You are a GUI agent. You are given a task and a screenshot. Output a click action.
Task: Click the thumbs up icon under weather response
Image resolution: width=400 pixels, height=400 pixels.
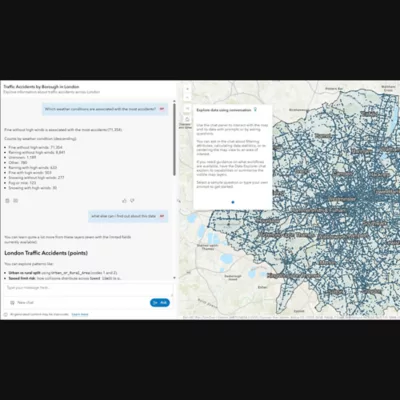(x=124, y=201)
